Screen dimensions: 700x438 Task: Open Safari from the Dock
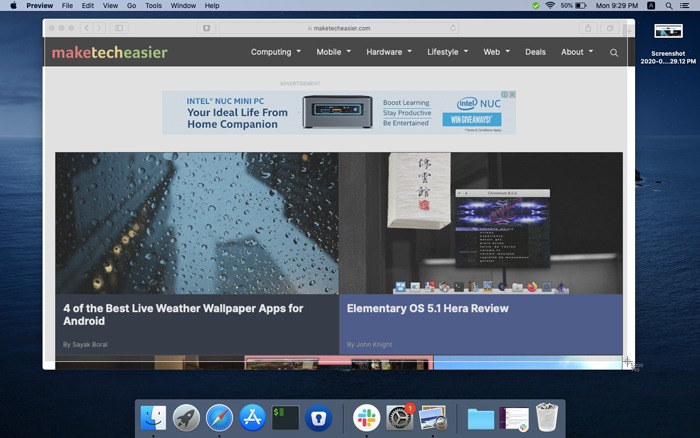click(x=219, y=418)
